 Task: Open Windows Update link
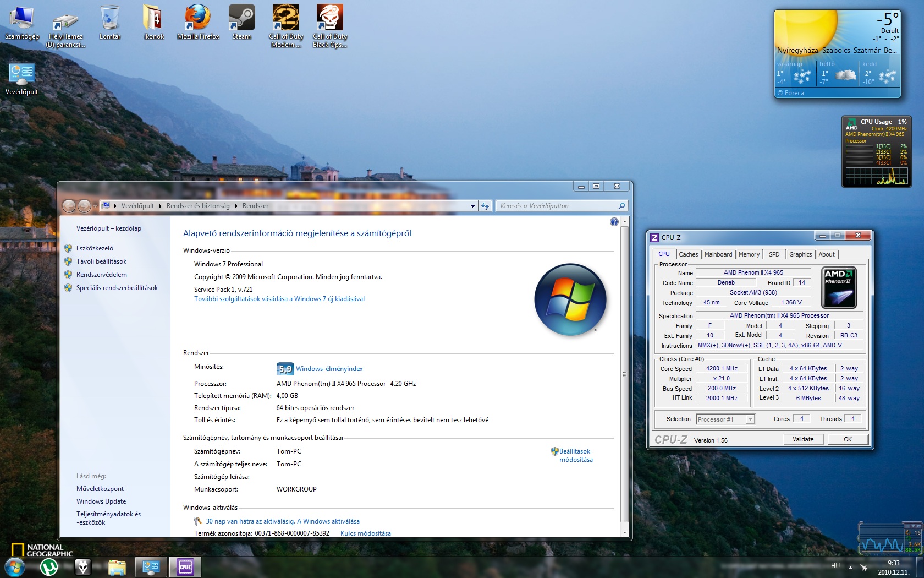pos(101,501)
